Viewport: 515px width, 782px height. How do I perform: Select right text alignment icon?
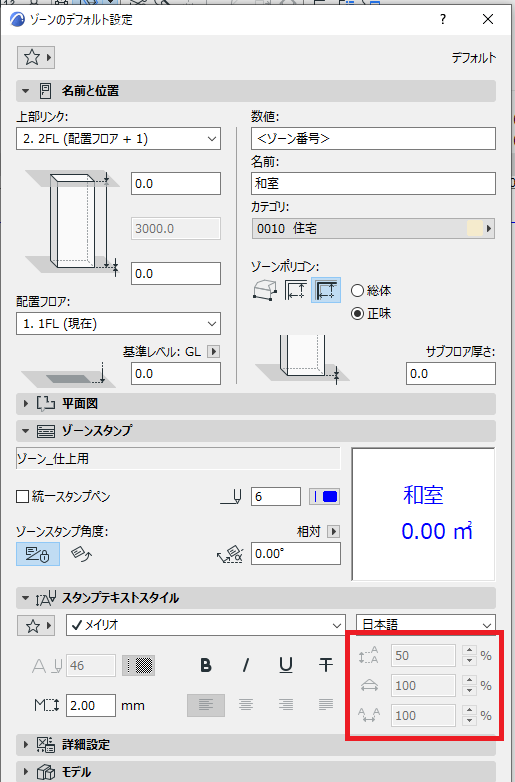(x=286, y=705)
